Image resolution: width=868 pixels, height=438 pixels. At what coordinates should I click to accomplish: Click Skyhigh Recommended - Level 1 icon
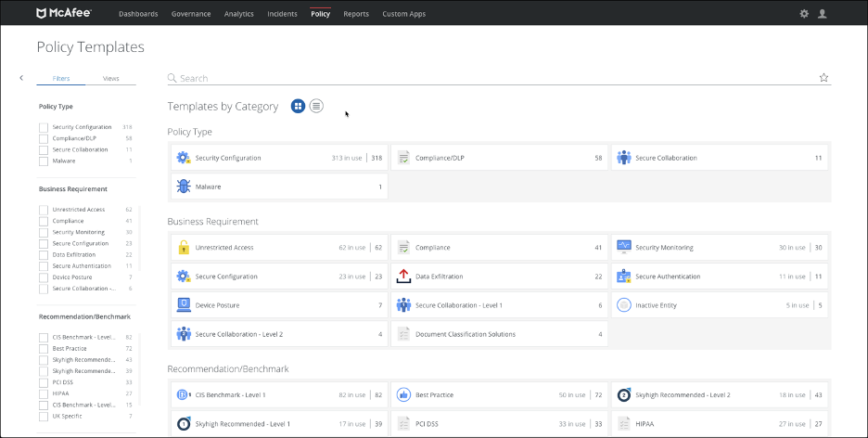[184, 423]
